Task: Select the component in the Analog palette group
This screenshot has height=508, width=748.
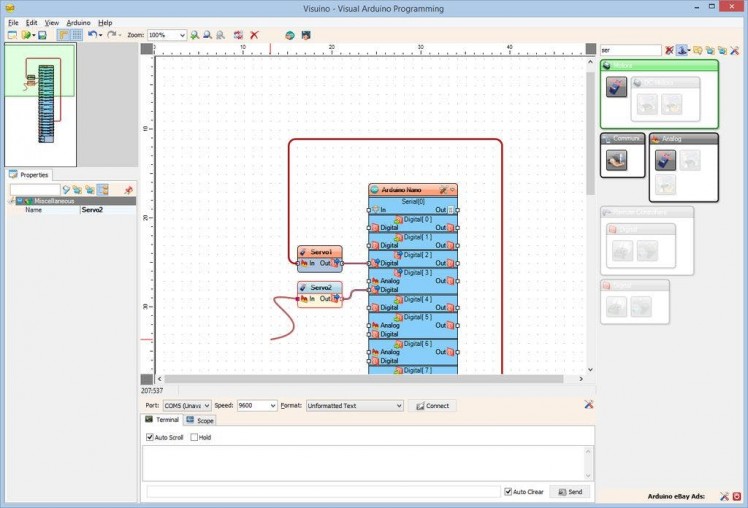Action: [665, 160]
